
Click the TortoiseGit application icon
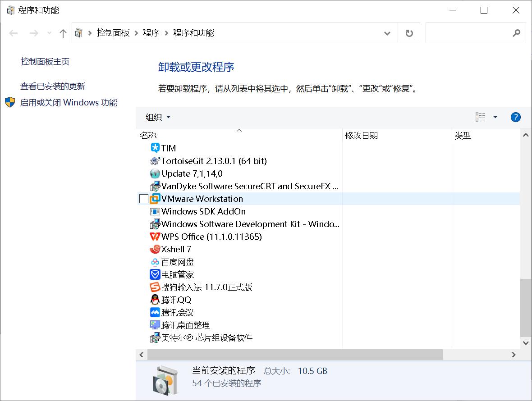point(154,161)
